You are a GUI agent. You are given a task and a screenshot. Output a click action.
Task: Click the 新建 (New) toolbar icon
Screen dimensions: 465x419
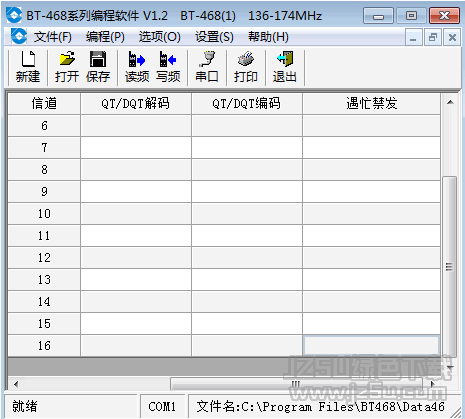(x=28, y=67)
